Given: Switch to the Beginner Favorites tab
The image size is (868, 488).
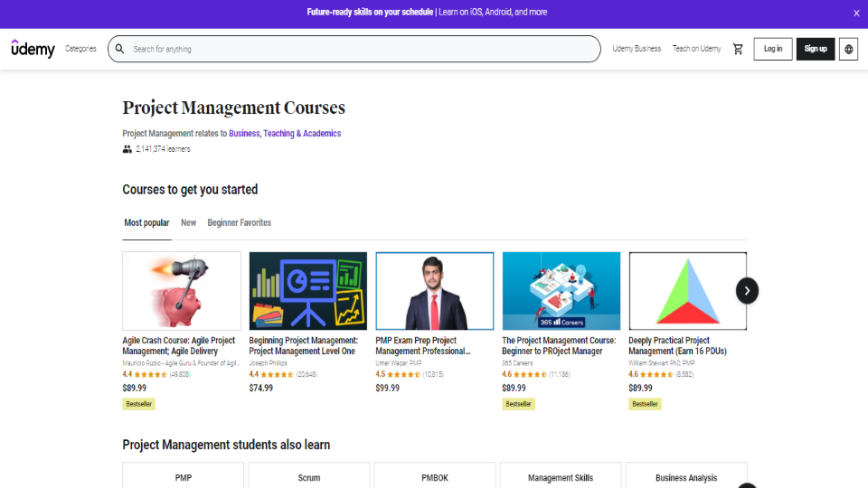Looking at the screenshot, I should tap(239, 222).
